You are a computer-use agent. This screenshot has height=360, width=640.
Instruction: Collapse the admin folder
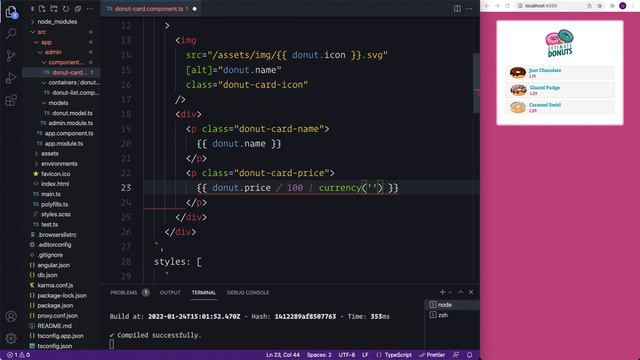(61, 52)
